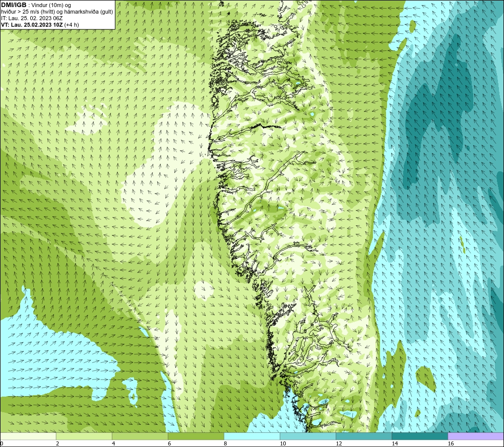
Task: Click the 10–12 m/s light teal swatch
Action: (x=308, y=436)
